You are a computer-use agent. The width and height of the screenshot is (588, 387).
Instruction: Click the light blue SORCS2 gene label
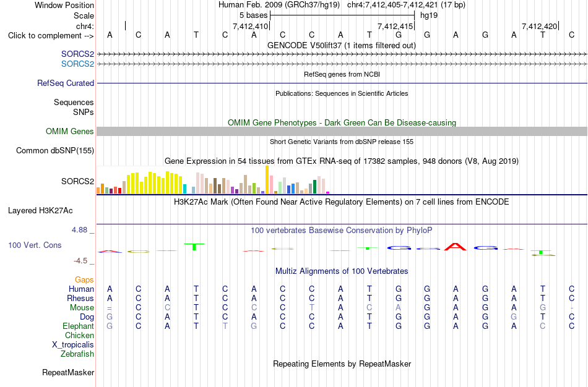[77, 64]
